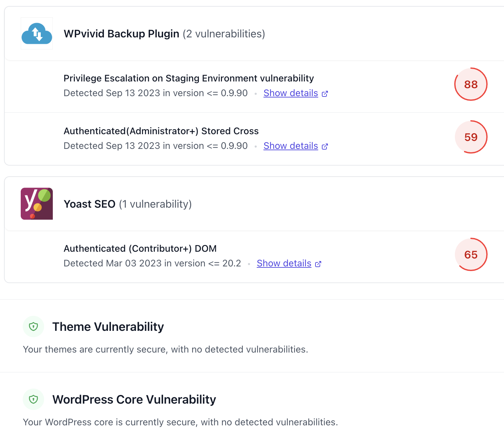Select the Privilege Escalation on Staging Environment heading
The image size is (504, 434).
188,78
